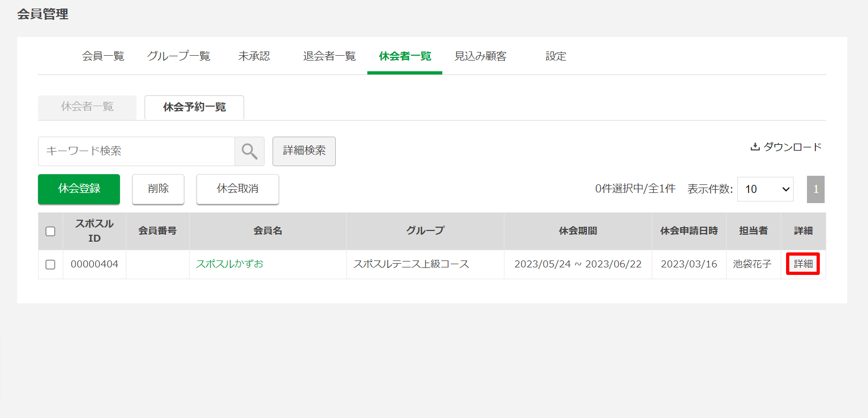Go to the 見込み顧客 tab

coord(480,56)
